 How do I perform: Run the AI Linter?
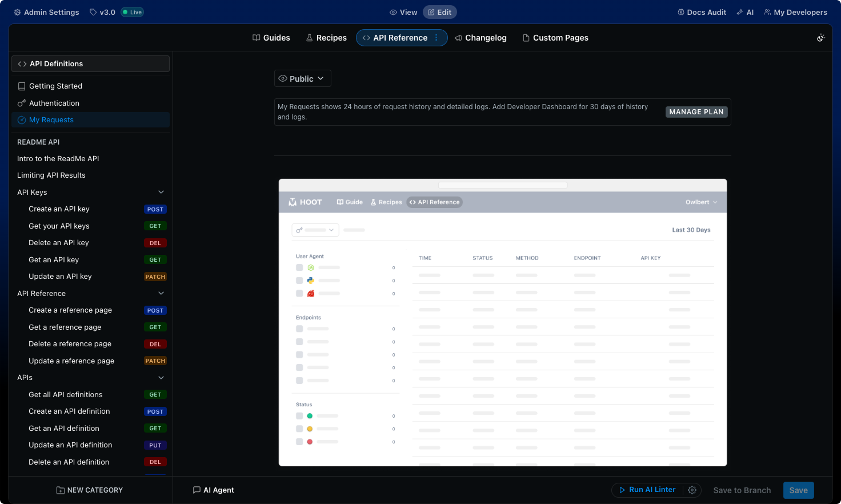click(647, 490)
